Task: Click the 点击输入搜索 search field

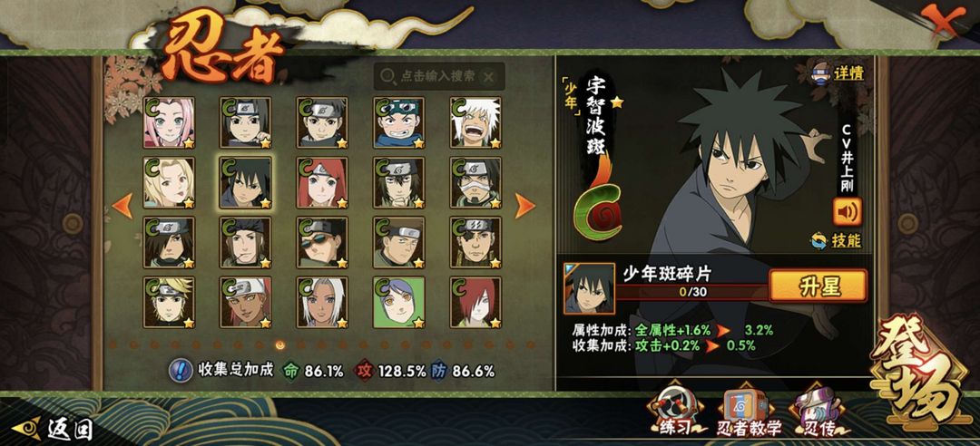Action: click(x=439, y=76)
